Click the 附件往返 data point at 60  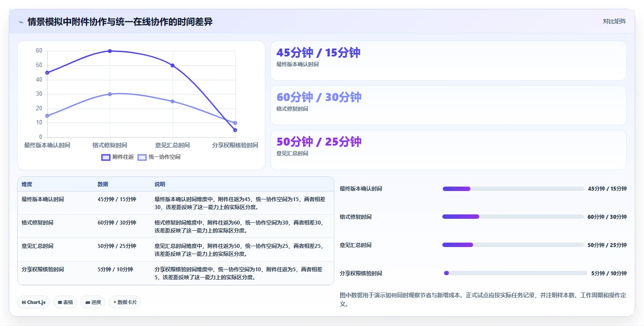[110, 51]
